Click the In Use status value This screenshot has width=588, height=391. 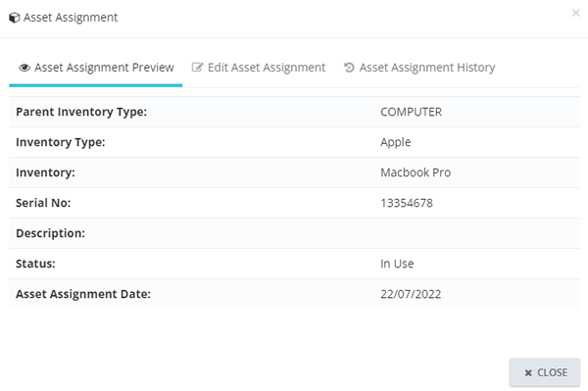[397, 264]
